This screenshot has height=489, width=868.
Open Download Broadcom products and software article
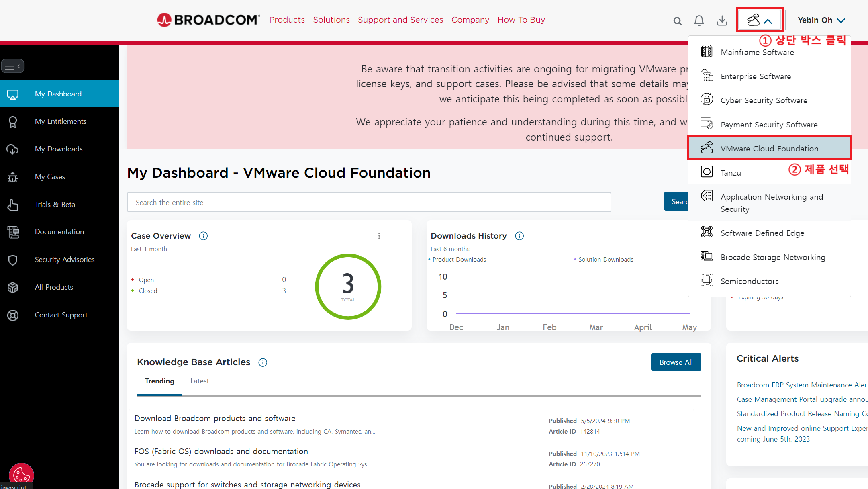pos(215,418)
